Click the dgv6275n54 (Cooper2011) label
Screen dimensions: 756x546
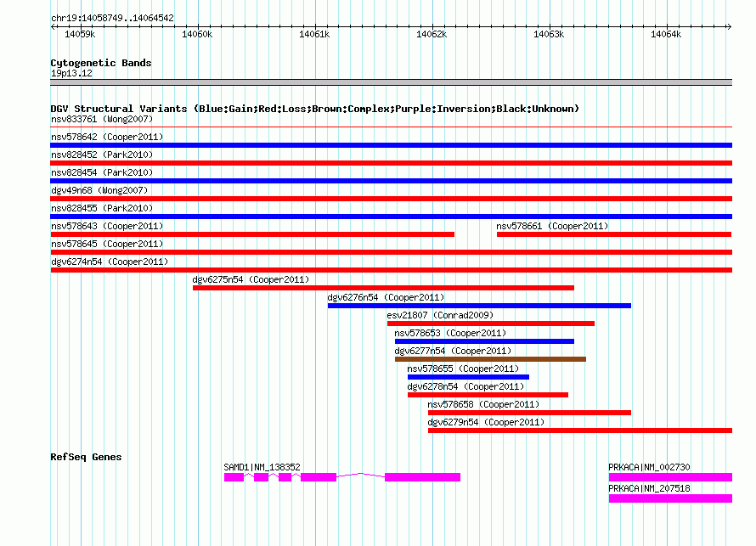click(251, 279)
